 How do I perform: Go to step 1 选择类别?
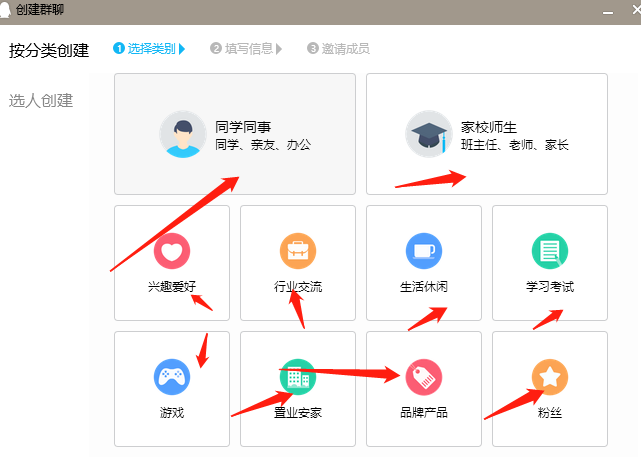point(149,49)
